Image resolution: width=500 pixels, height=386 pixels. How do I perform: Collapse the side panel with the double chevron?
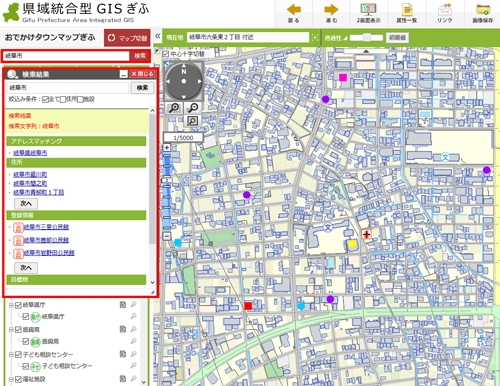[158, 36]
